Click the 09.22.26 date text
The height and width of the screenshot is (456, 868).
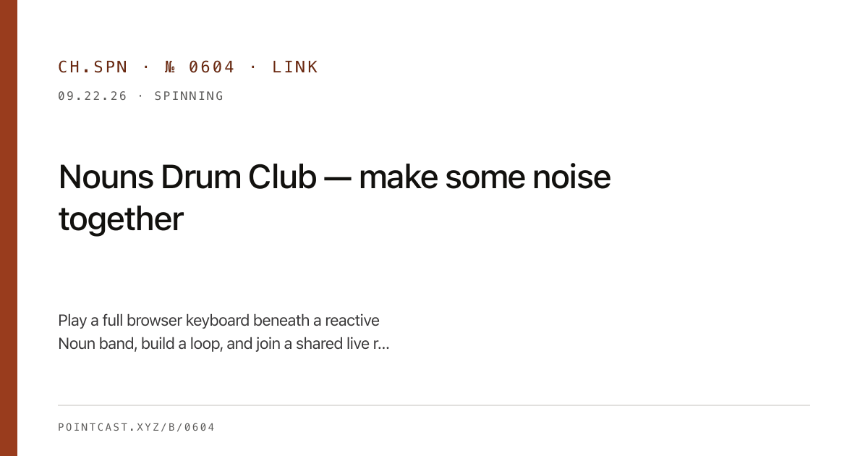[x=93, y=96]
